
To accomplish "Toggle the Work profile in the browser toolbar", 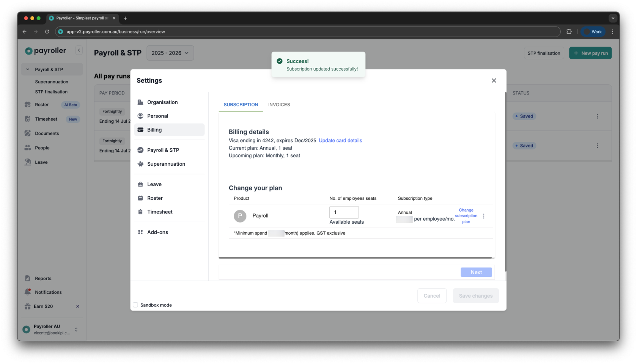I will click(x=593, y=31).
